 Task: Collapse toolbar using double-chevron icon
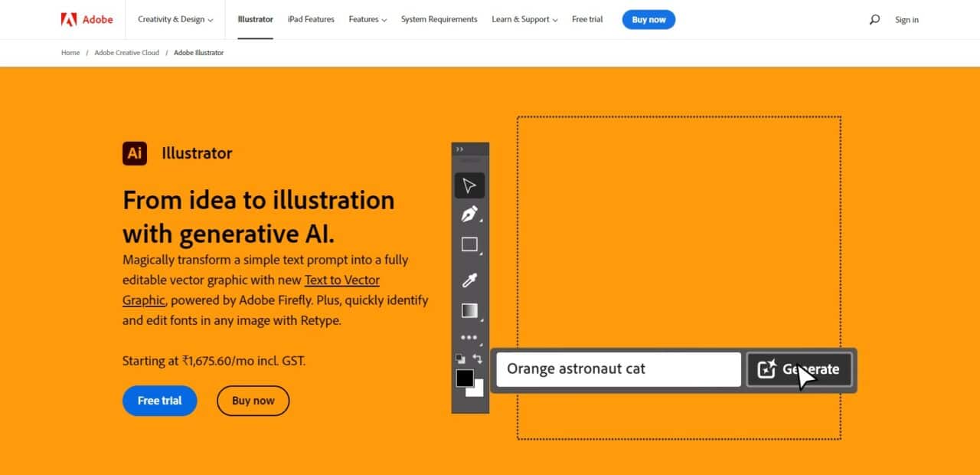coord(459,149)
